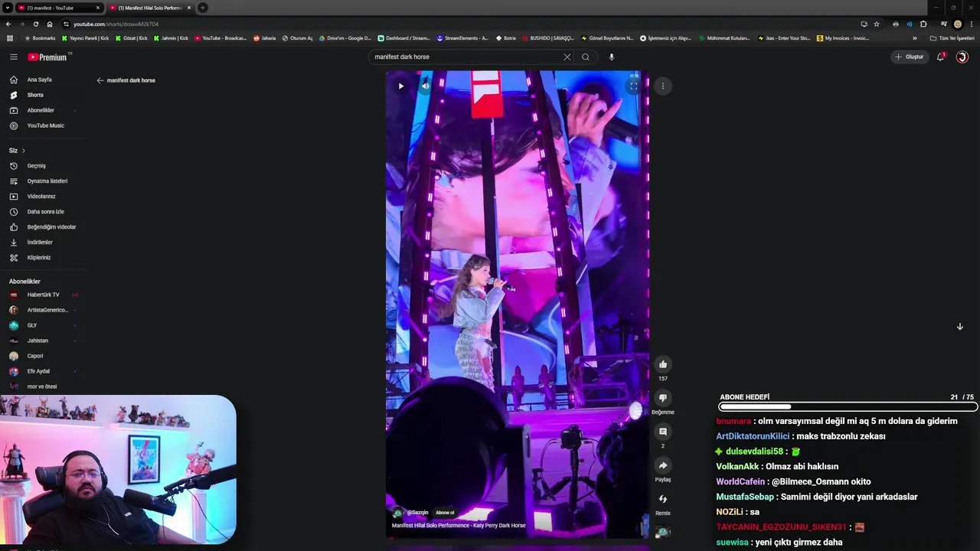Open the YouTube account avatar menu
This screenshot has width=980, height=551.
[962, 57]
